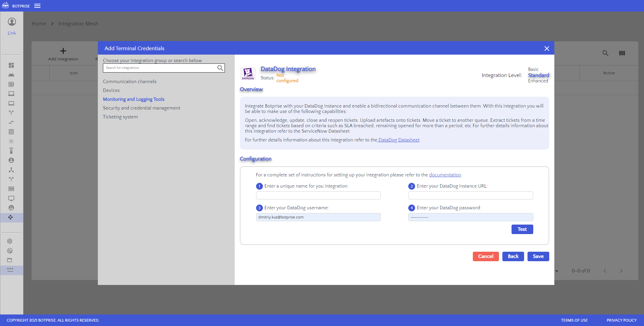
Task: Open the fork-arrows icon above compare arrows
Action: tap(11, 113)
